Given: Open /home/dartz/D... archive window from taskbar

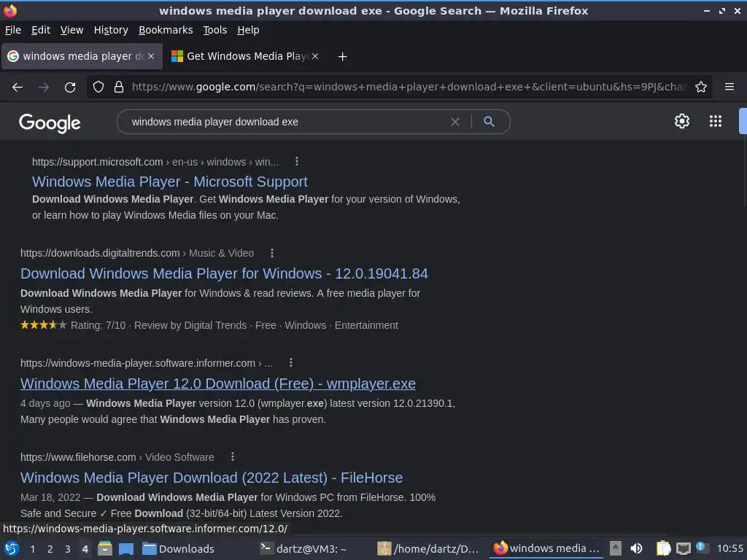Looking at the screenshot, I should pyautogui.click(x=427, y=548).
